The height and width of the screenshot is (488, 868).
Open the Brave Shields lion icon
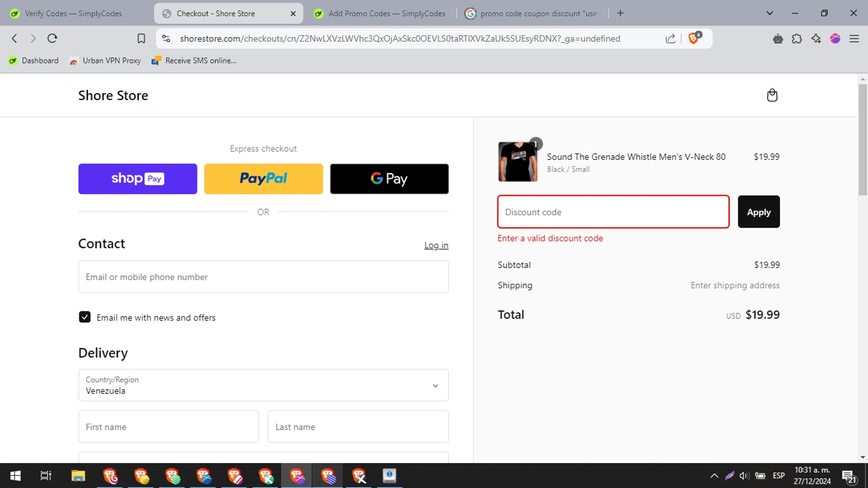coord(694,38)
